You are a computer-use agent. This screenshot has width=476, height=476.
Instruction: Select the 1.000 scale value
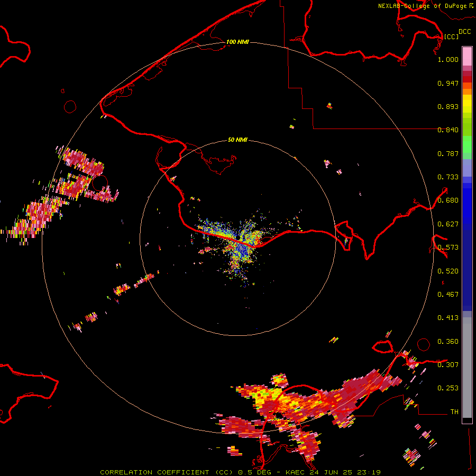point(448,59)
